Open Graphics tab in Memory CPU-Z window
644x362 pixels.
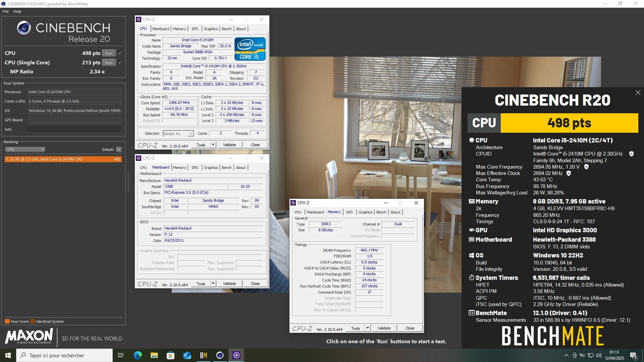pyautogui.click(x=366, y=212)
